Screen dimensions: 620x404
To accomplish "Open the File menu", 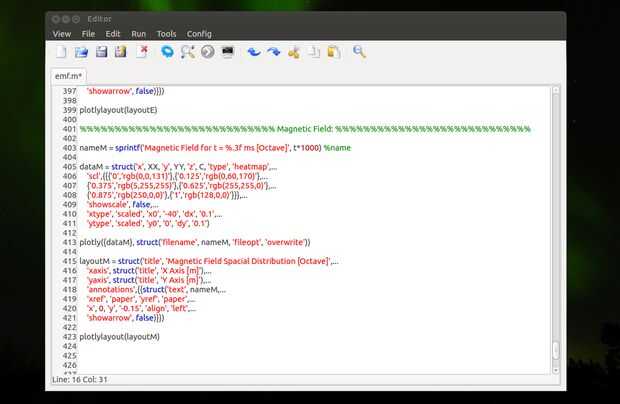I will [88, 34].
